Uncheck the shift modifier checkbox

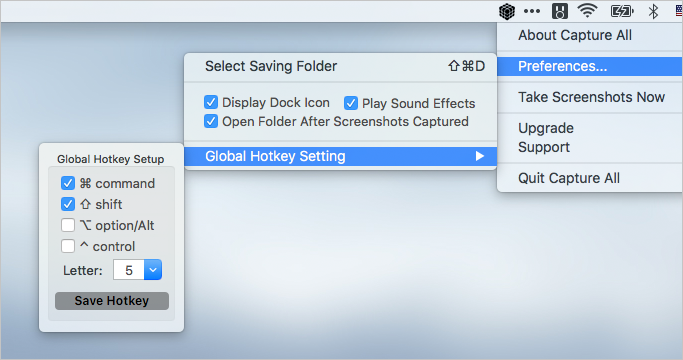click(x=68, y=204)
